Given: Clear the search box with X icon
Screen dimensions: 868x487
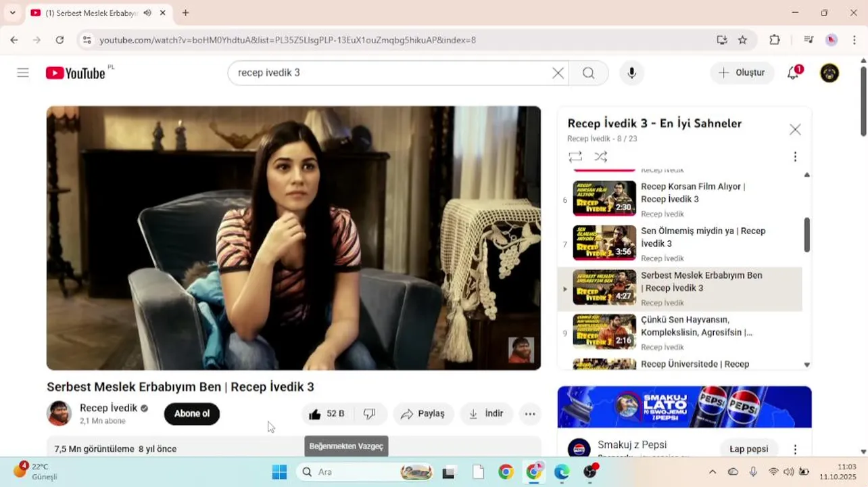Looking at the screenshot, I should [x=558, y=73].
